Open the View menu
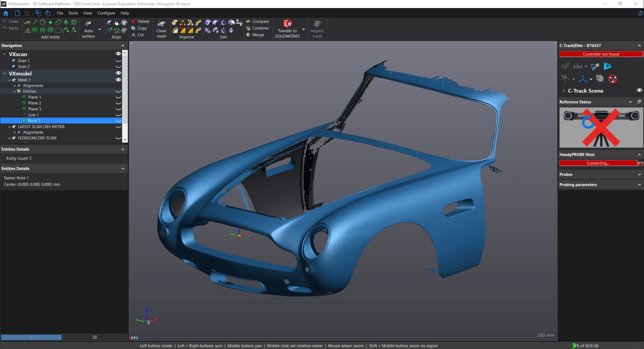Viewport: 644px width, 349px height. coord(88,13)
